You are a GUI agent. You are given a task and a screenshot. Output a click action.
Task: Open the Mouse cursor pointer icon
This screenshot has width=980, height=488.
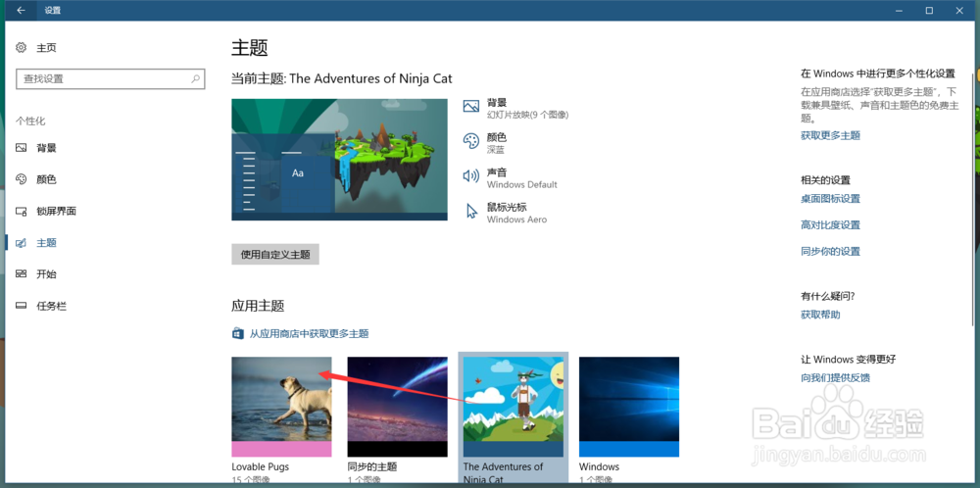(471, 211)
